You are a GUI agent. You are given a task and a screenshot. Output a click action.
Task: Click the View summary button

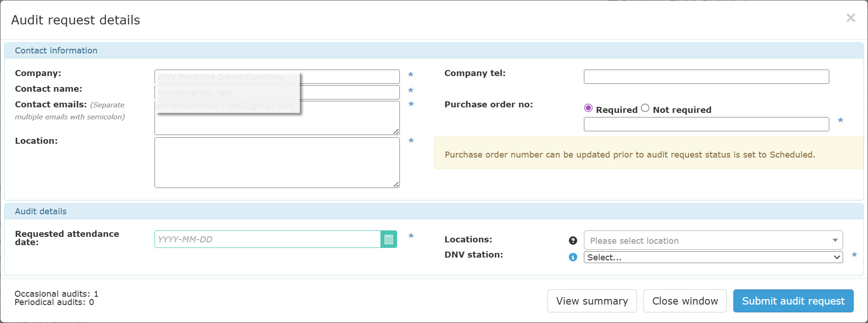tap(592, 301)
